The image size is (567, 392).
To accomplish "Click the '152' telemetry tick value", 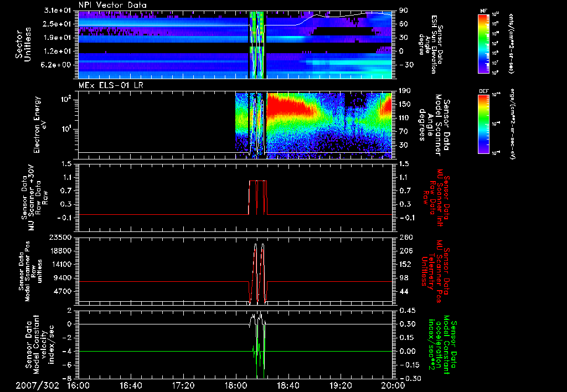I will tap(406, 264).
